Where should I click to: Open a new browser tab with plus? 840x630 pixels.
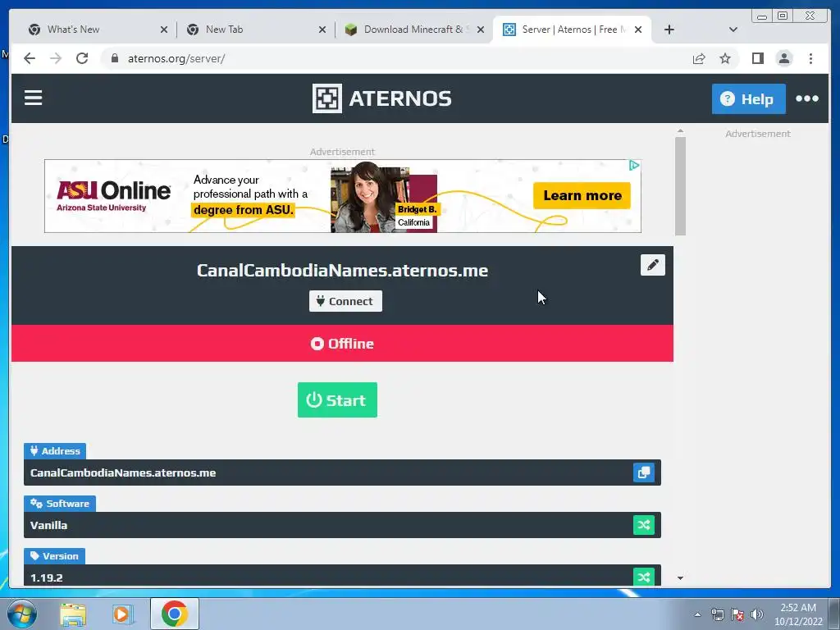(669, 30)
